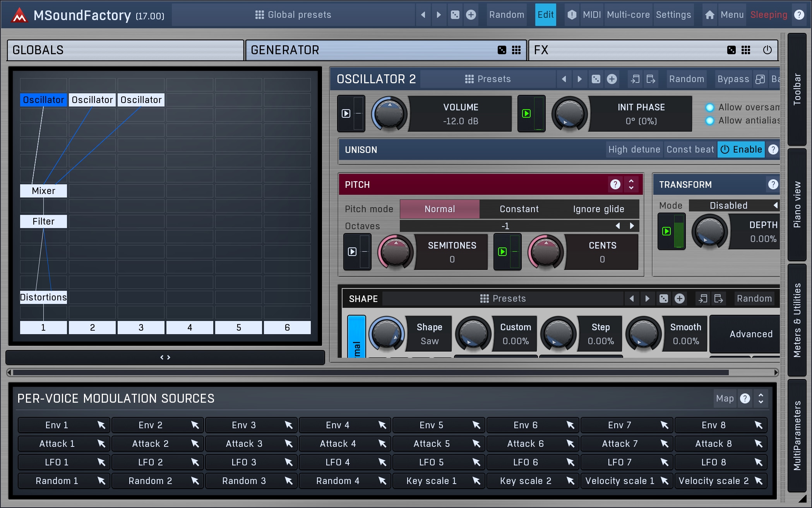Open the Toolbar side tab
Viewport: 812px width, 508px height.
pos(797,89)
